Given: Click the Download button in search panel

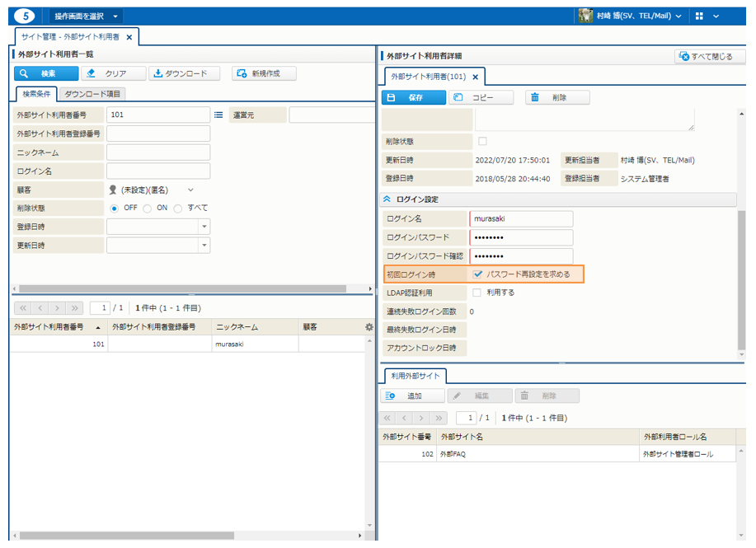Looking at the screenshot, I should click(185, 73).
